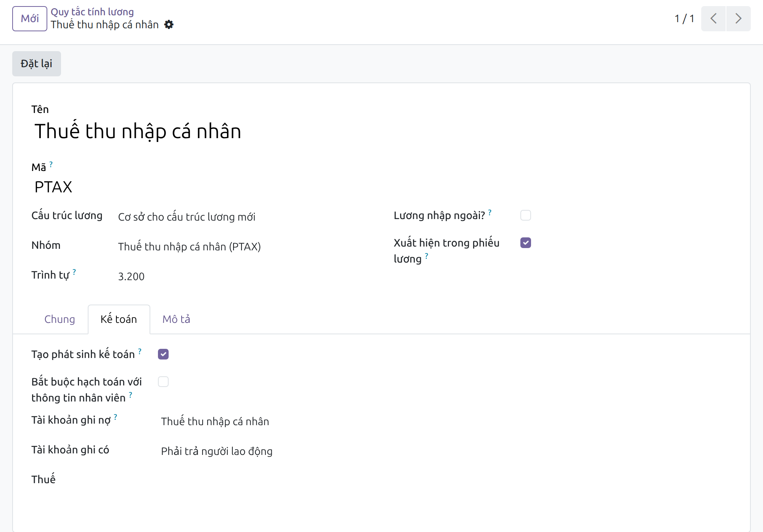Click the Mới button
Screen dimensions: 763x532
coord(30,19)
